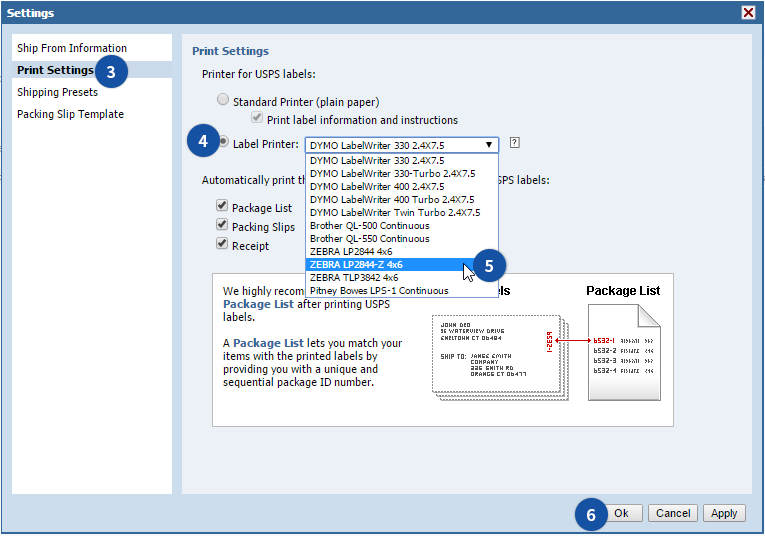Screen dimensions: 765x536
Task: Choose DYMO LabelWriter 330 2.4X7.5 option in list
Action: point(402,160)
